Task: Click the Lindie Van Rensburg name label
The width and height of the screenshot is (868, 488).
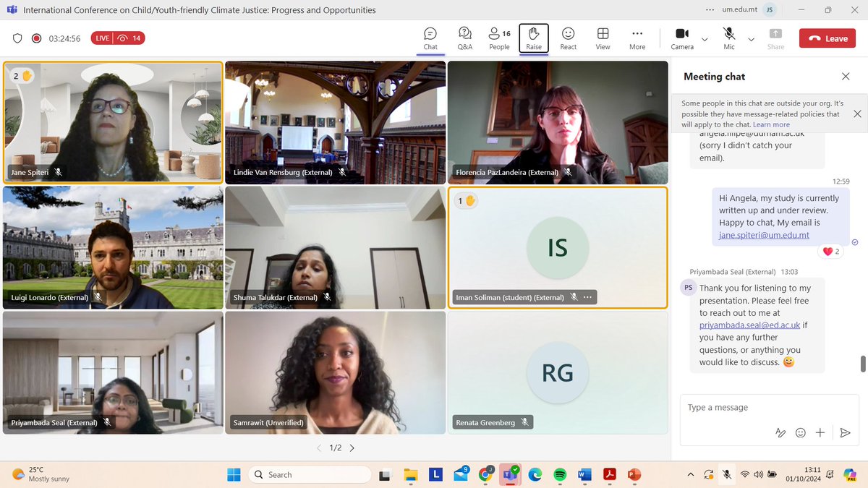Action: point(283,173)
